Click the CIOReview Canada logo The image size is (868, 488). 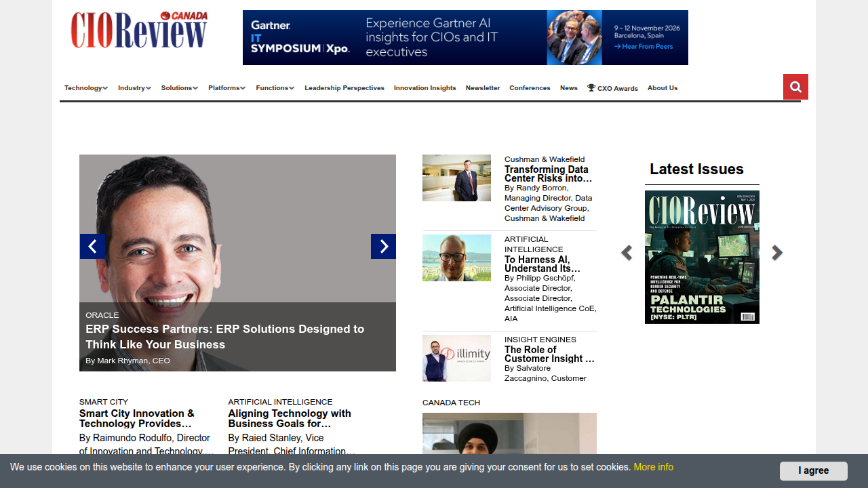(x=139, y=30)
